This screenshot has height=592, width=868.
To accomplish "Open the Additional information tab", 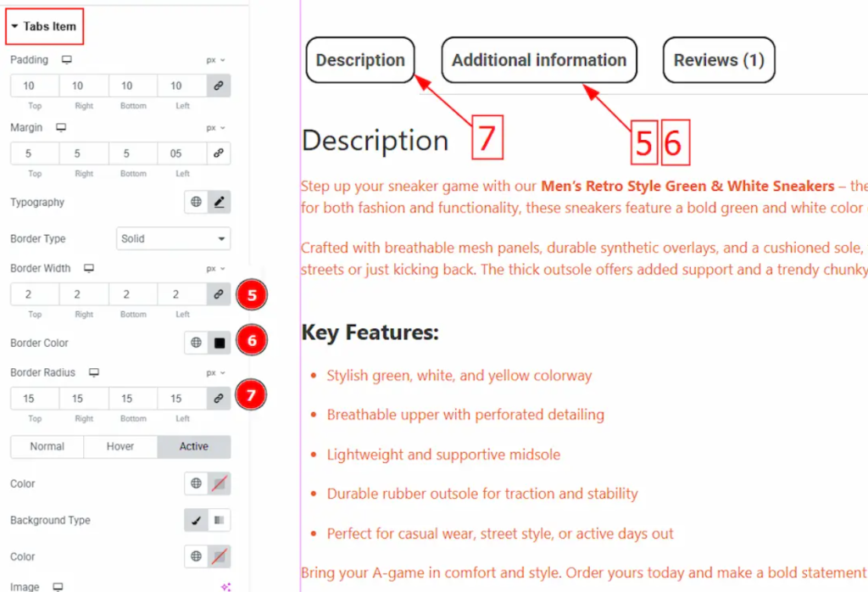I will pyautogui.click(x=539, y=60).
